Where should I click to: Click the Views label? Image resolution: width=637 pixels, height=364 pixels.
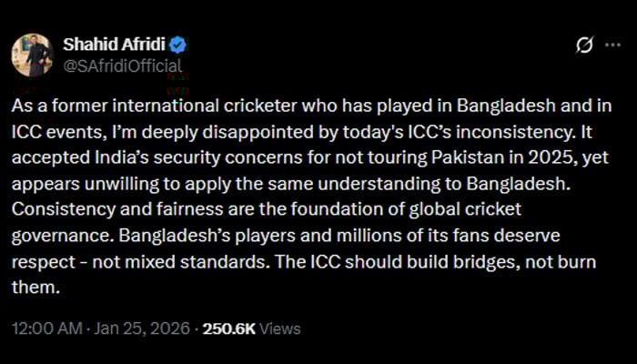pos(278,328)
